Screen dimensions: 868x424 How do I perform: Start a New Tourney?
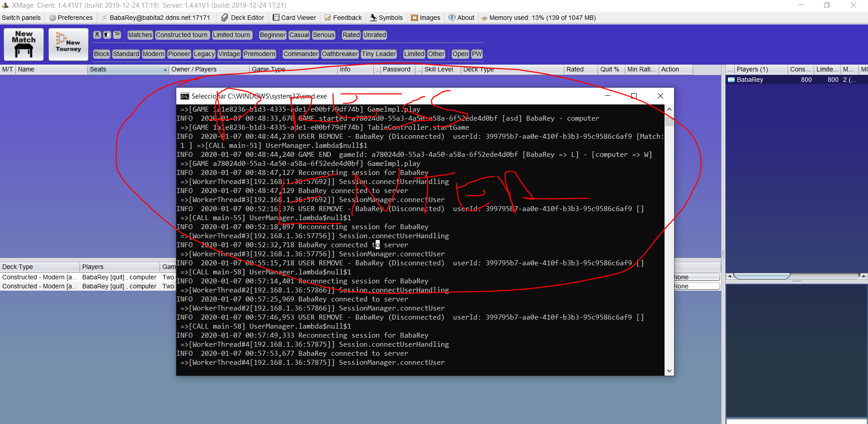point(68,44)
